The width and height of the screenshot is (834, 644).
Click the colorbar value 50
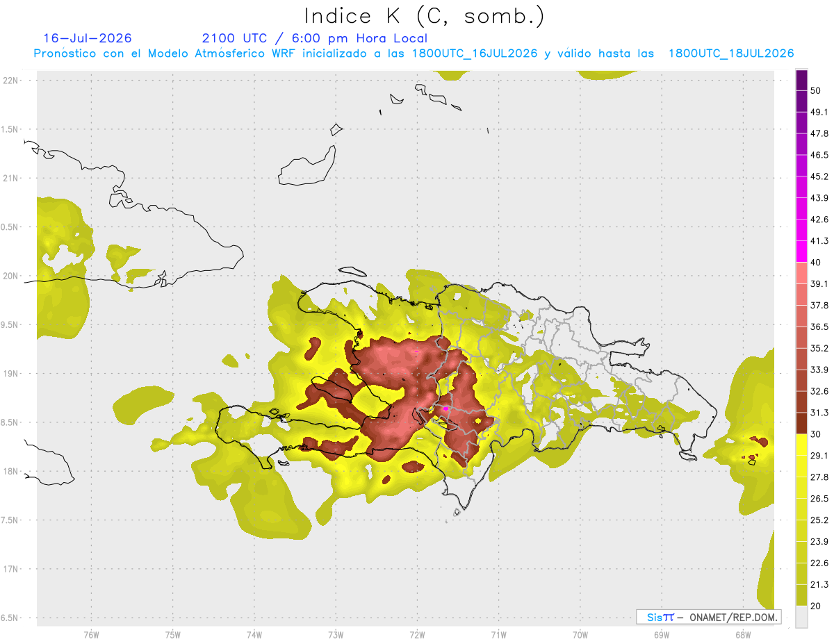coord(816,91)
